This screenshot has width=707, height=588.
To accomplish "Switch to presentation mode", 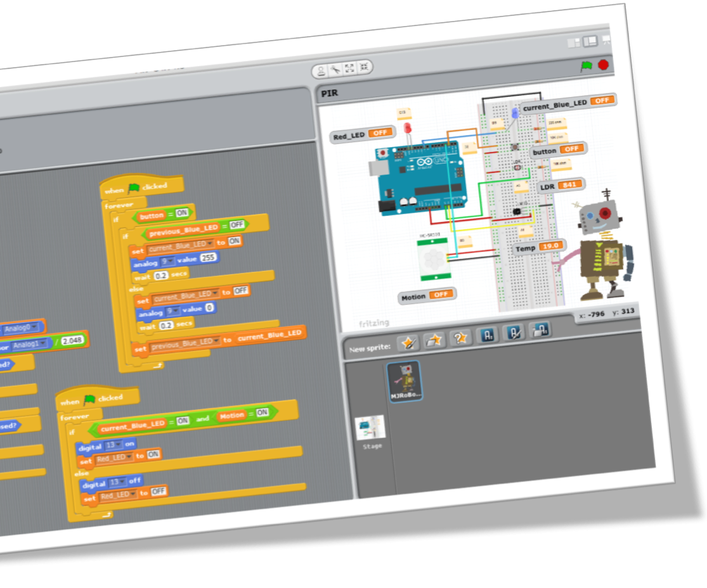I will [x=606, y=40].
